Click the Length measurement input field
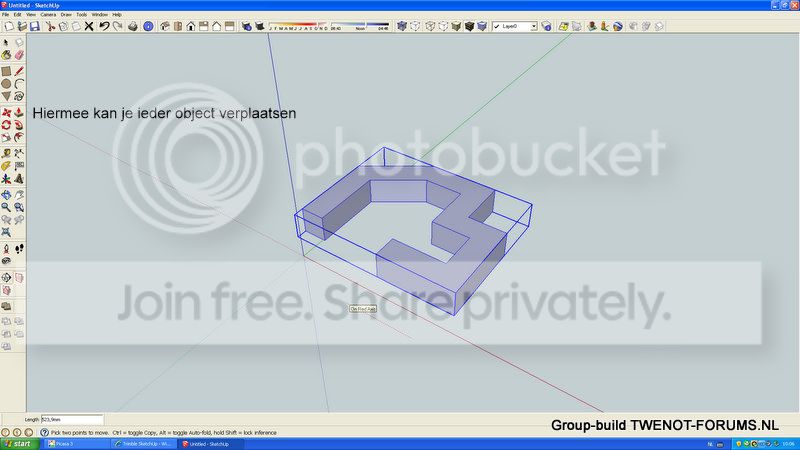 pos(72,419)
